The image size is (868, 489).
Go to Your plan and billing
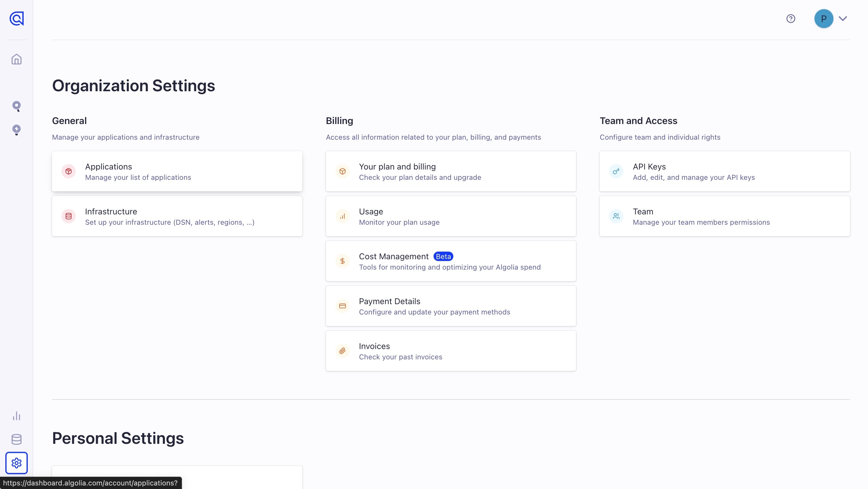point(451,172)
